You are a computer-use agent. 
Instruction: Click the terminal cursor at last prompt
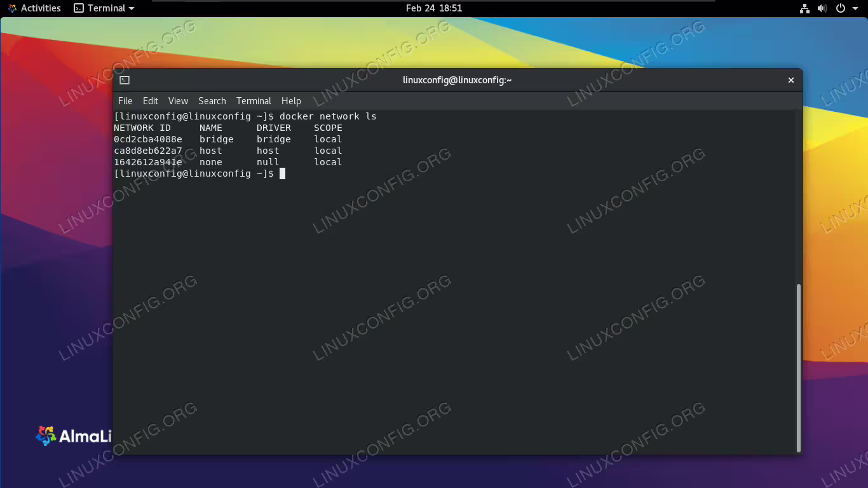(x=283, y=173)
